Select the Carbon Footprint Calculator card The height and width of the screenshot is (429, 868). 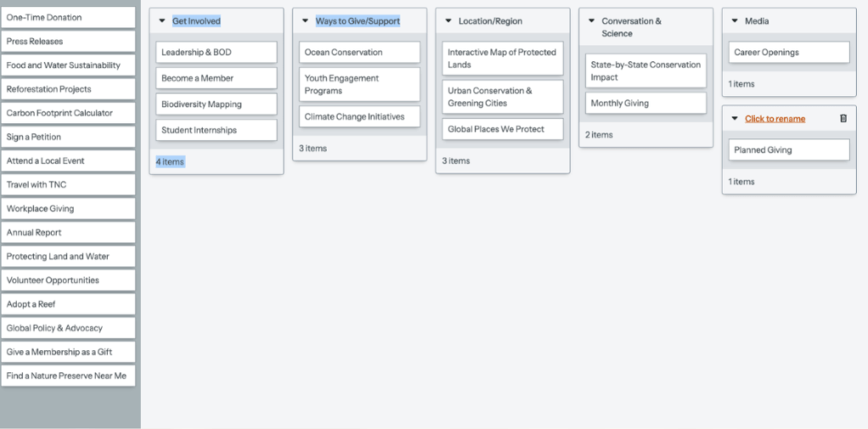tap(68, 113)
